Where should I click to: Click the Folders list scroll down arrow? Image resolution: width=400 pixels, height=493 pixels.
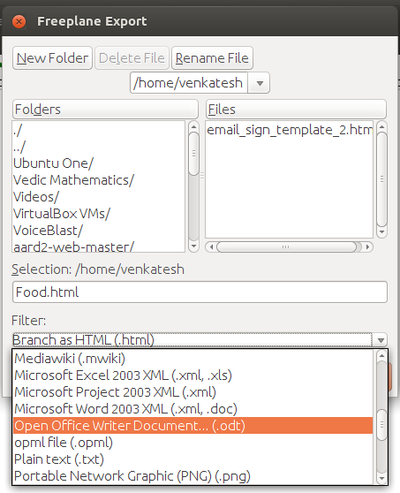point(193,247)
